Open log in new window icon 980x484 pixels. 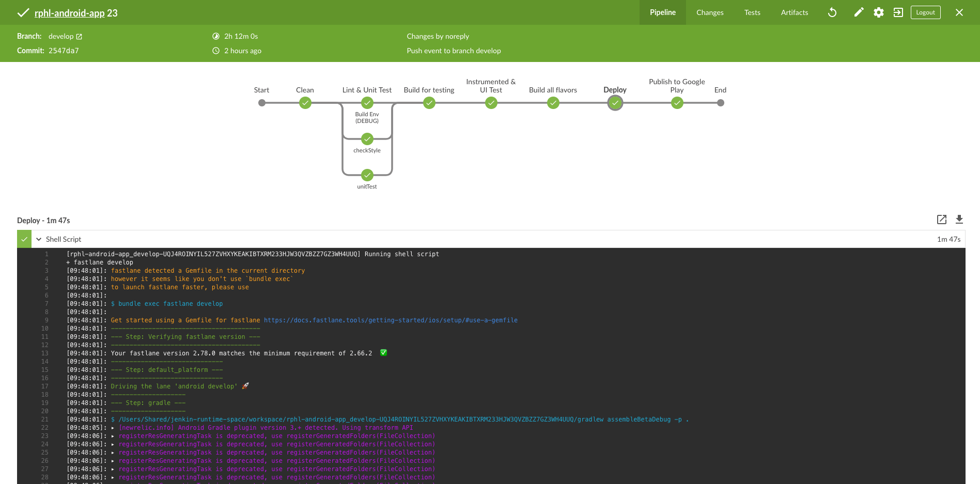coord(942,220)
